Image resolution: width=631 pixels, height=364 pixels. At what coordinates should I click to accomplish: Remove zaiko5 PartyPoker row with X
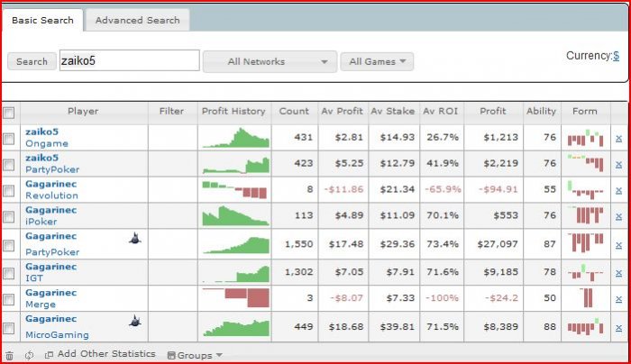[x=619, y=165]
